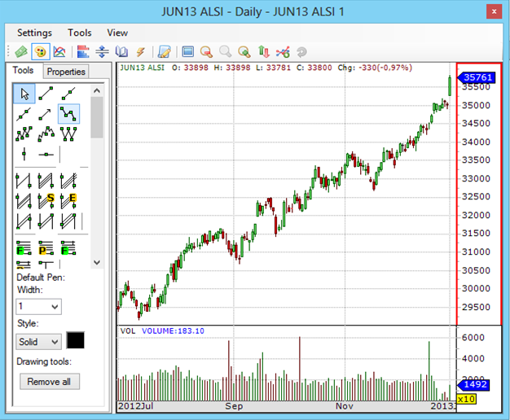This screenshot has height=420, width=510.
Task: Click the lightning bolt toolbar icon
Action: tap(141, 52)
